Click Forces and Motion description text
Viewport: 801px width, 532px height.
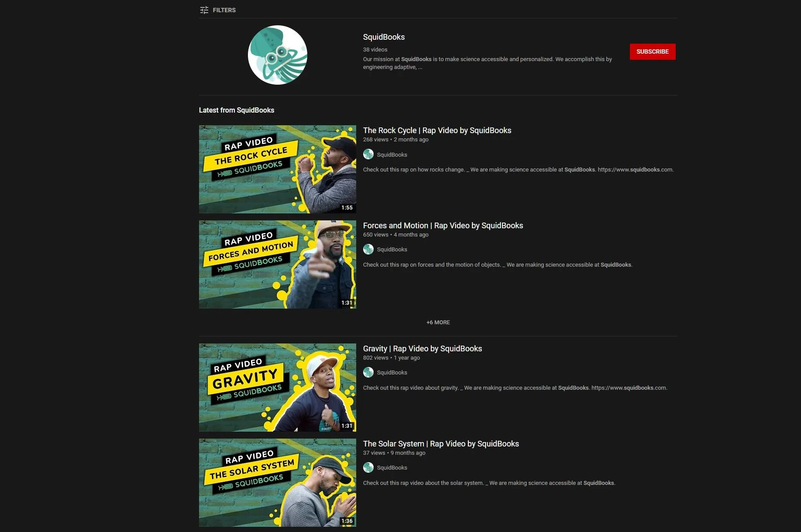point(498,265)
